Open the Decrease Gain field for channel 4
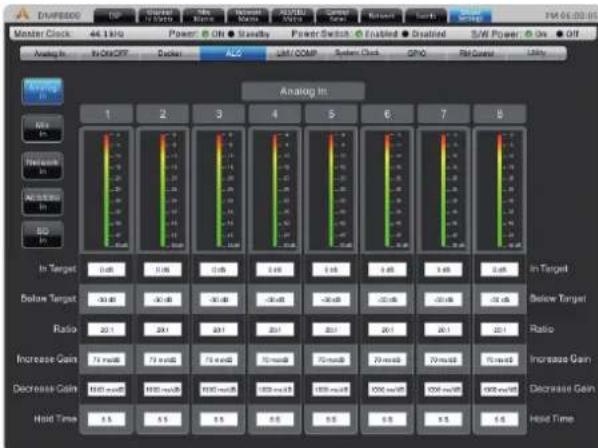The width and height of the screenshot is (598, 448). (275, 389)
